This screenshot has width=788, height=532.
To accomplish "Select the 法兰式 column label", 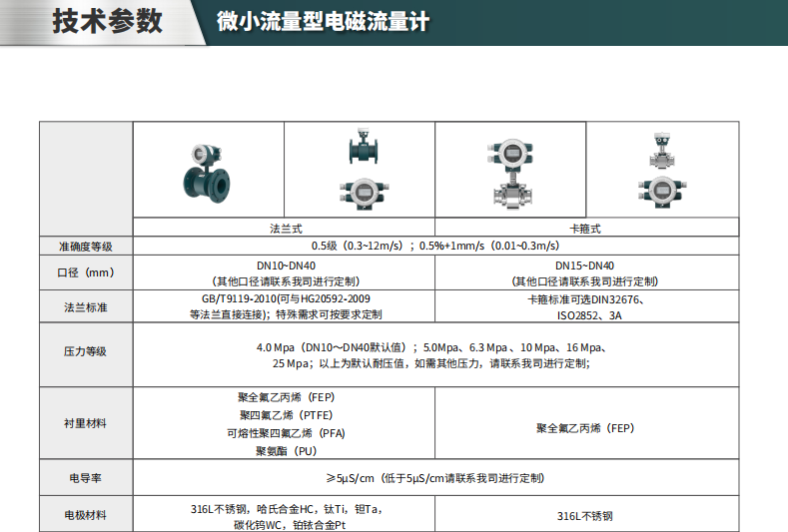I will [x=286, y=229].
